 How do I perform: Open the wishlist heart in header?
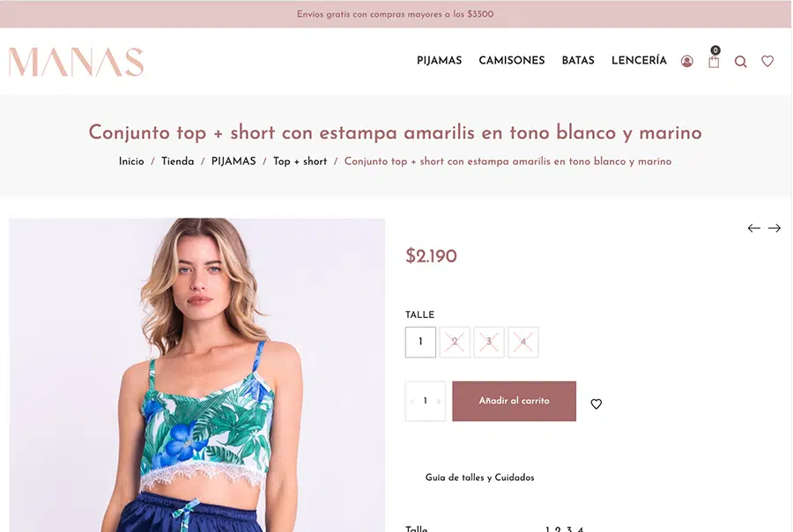pyautogui.click(x=767, y=61)
